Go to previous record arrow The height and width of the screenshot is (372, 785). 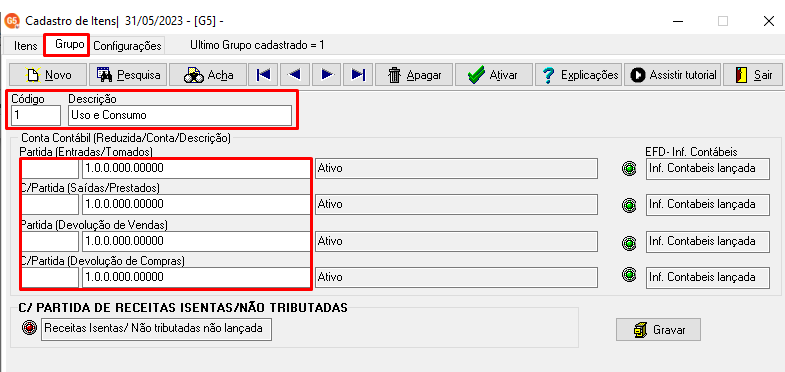click(x=294, y=75)
